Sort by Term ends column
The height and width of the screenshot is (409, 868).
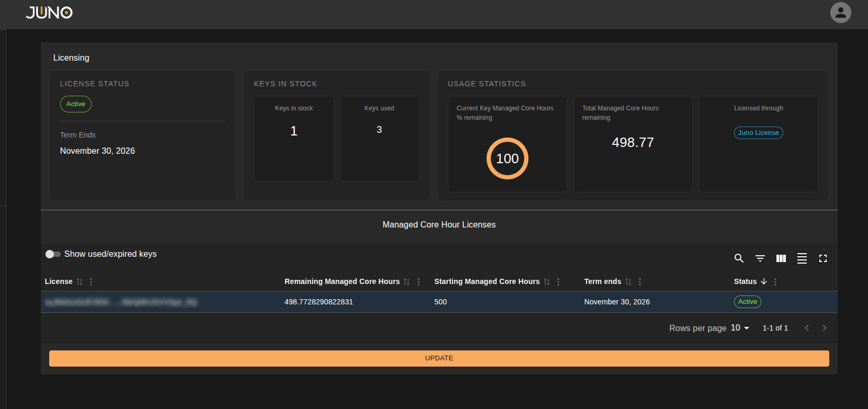[628, 282]
